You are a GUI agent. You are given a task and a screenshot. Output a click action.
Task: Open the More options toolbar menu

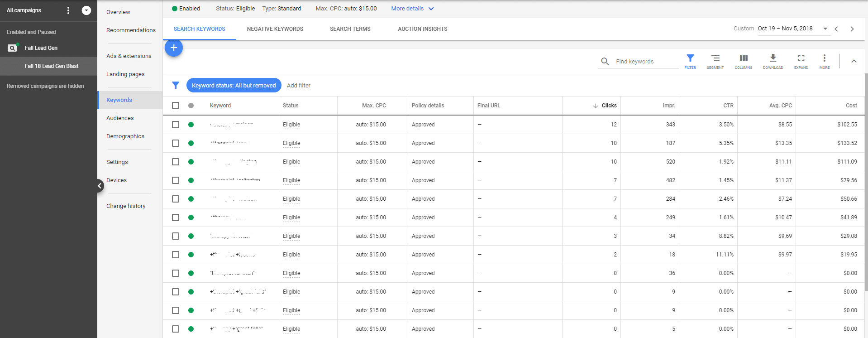point(825,61)
